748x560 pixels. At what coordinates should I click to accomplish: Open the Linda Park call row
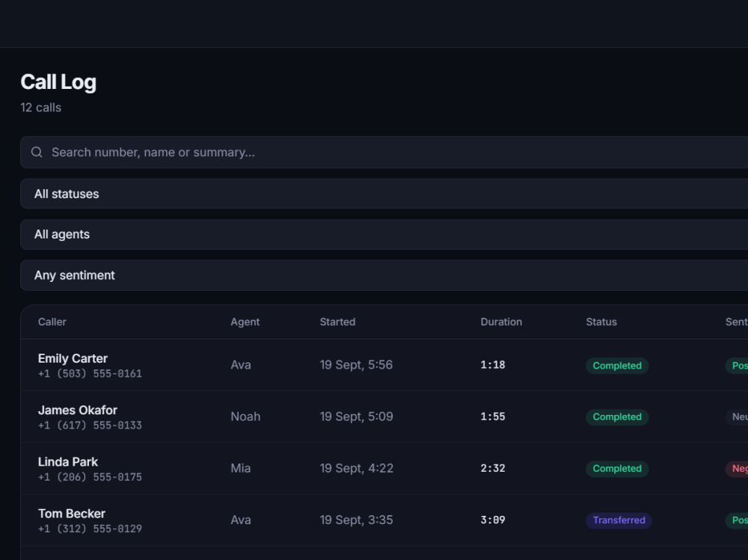click(x=384, y=469)
